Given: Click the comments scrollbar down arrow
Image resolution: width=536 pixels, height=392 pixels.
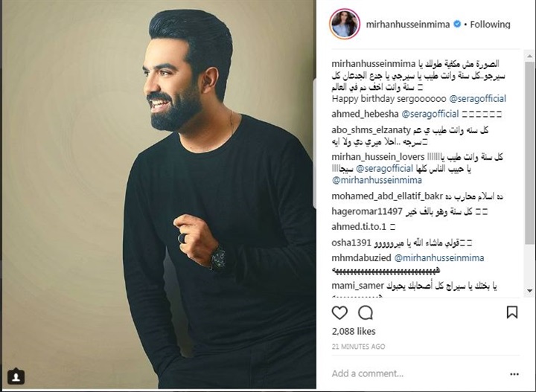Looking at the screenshot, I should click(x=529, y=291).
